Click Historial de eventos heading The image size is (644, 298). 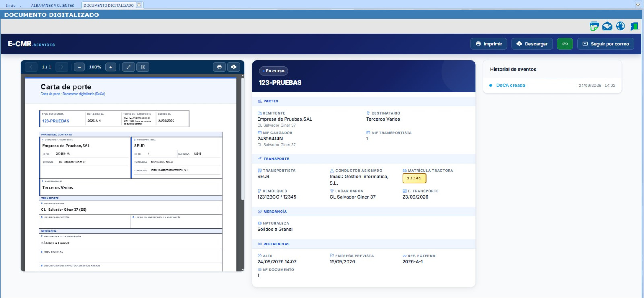click(513, 69)
